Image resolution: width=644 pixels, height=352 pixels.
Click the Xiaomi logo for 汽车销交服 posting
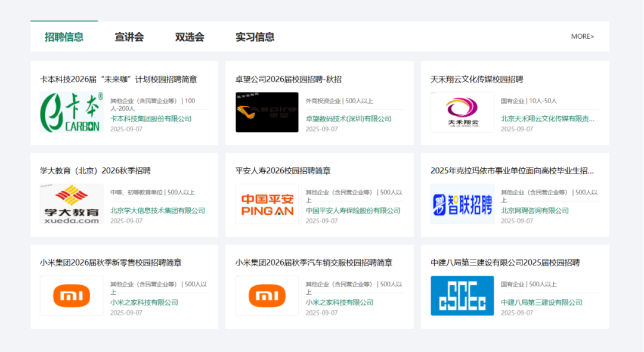tap(267, 296)
